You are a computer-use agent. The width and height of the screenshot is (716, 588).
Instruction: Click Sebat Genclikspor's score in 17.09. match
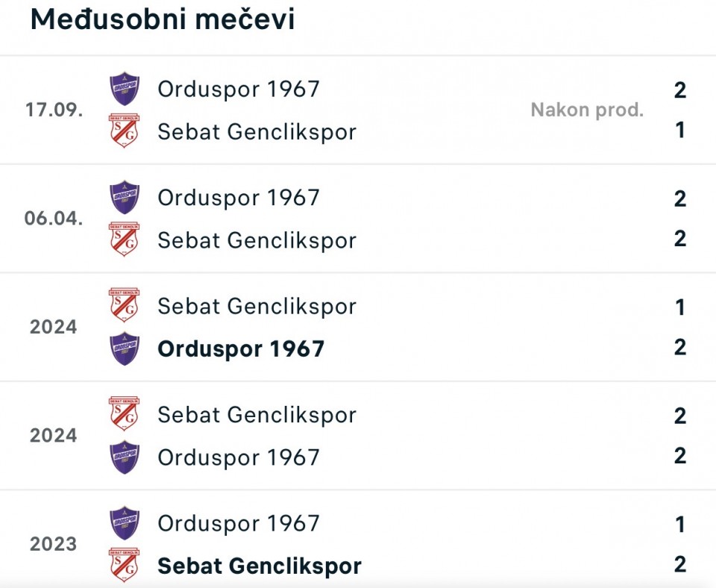coord(679,131)
